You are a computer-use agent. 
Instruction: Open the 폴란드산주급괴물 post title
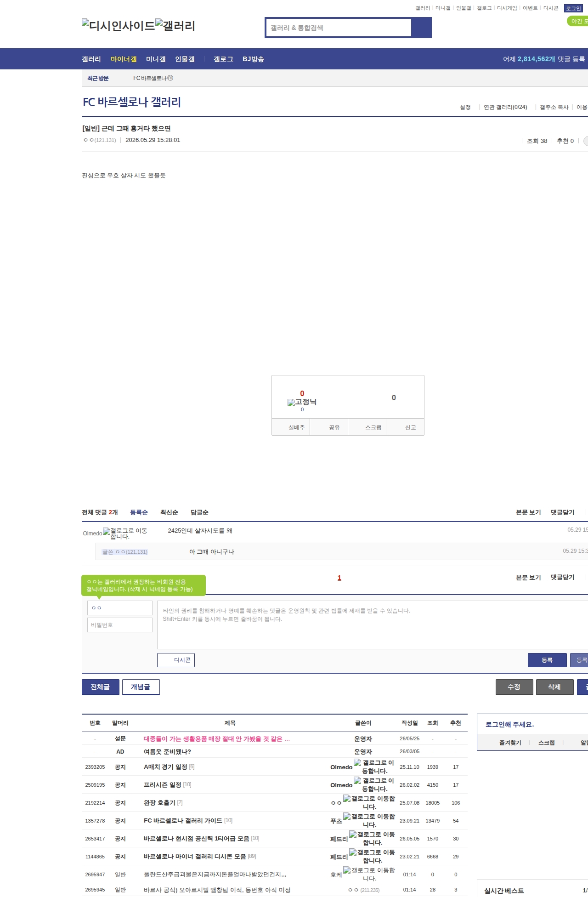215,874
